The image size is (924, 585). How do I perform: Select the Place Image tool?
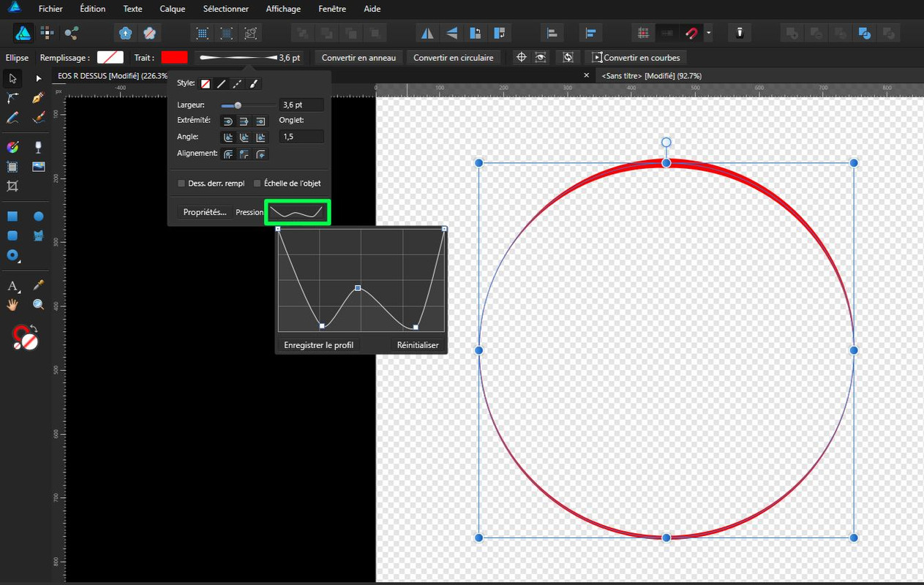[x=38, y=167]
